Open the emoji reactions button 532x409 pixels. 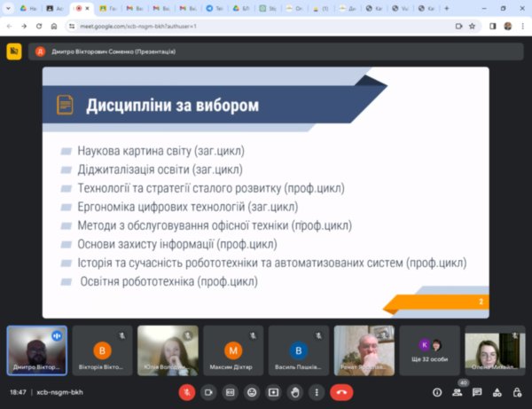tap(252, 391)
